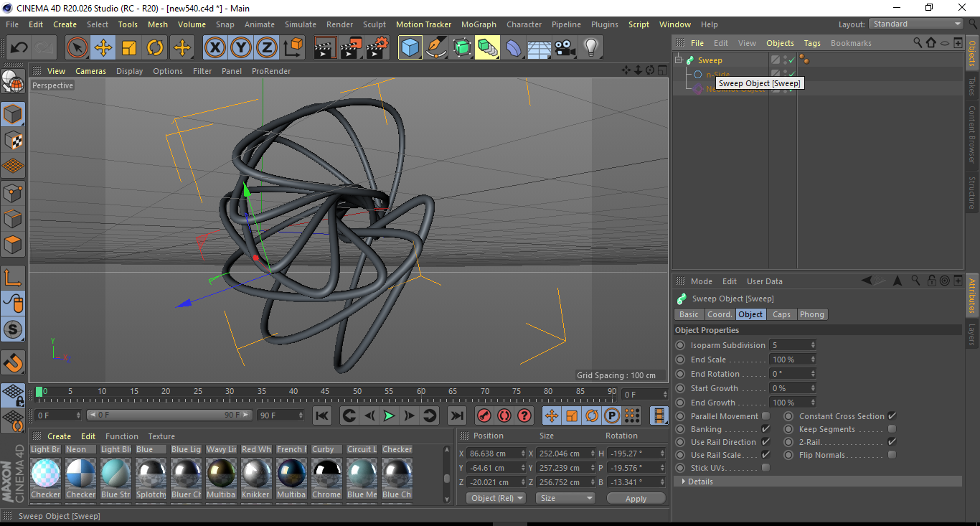Click Autokeying button

pyautogui.click(x=504, y=415)
